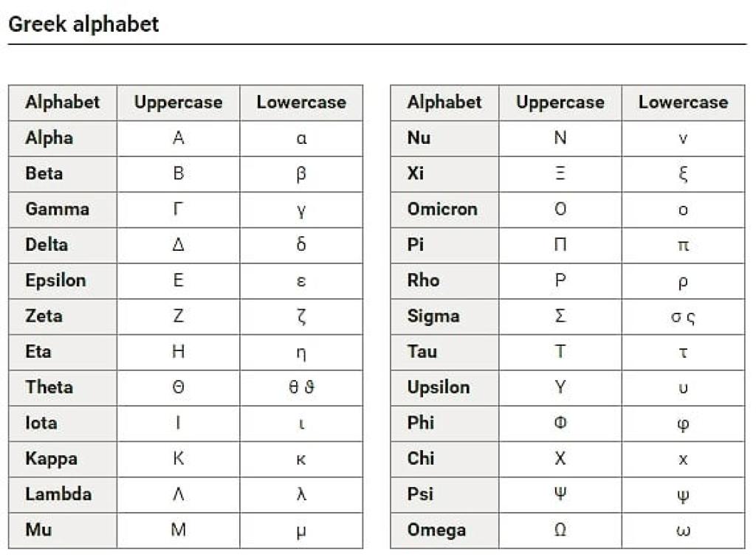
Task: Select the Omicron row label
Action: [442, 209]
